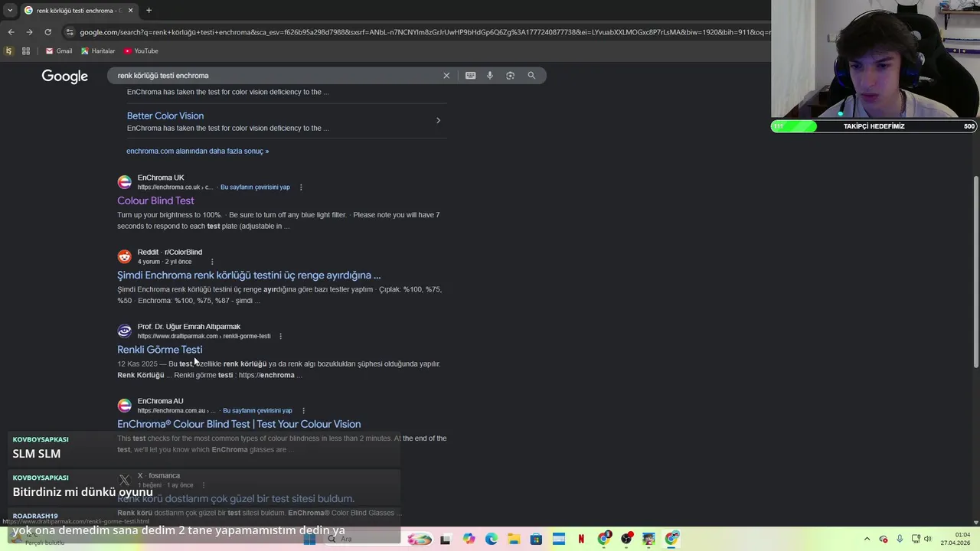Close the 'renk körlüğü testi enchroma' tab
Viewport: 980px width, 551px height.
coord(130,10)
